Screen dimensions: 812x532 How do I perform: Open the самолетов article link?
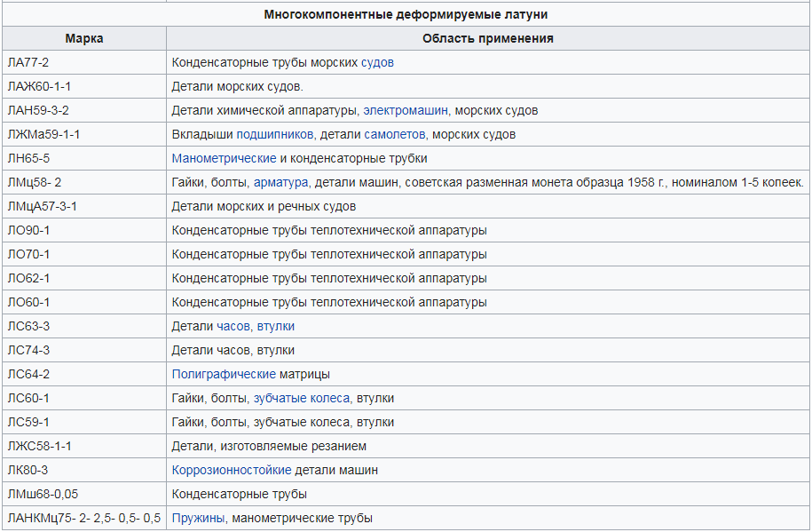click(x=391, y=134)
